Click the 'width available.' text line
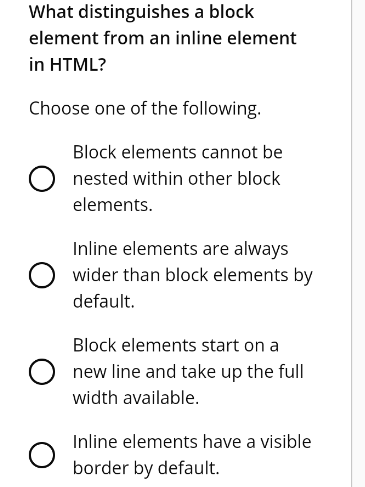The width and height of the screenshot is (365, 487). [x=136, y=398]
